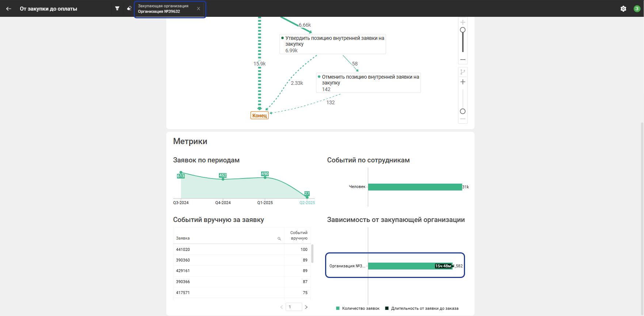Click the eraser icon to clear filters
Image resolution: width=644 pixels, height=316 pixels.
click(x=129, y=8)
